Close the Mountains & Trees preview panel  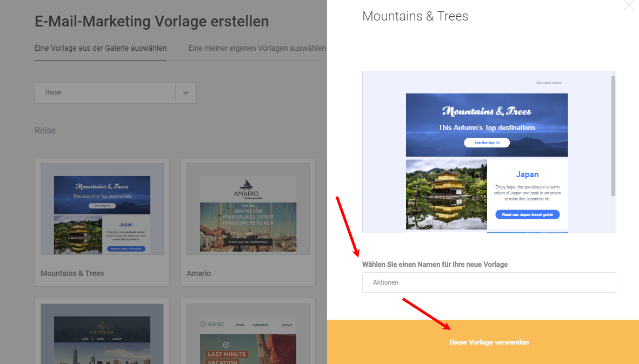click(x=629, y=5)
